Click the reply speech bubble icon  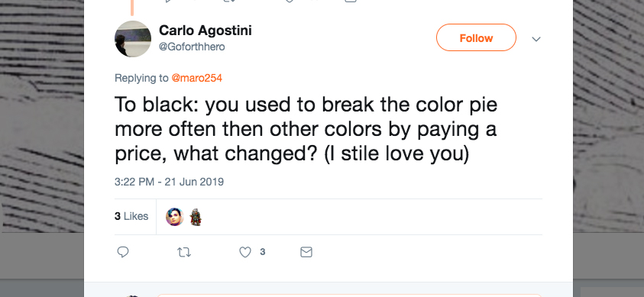click(123, 252)
